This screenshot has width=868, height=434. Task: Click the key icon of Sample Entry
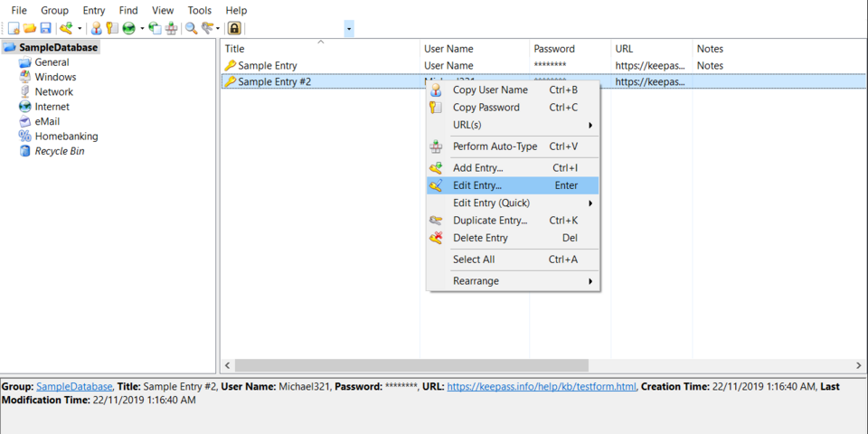(231, 65)
